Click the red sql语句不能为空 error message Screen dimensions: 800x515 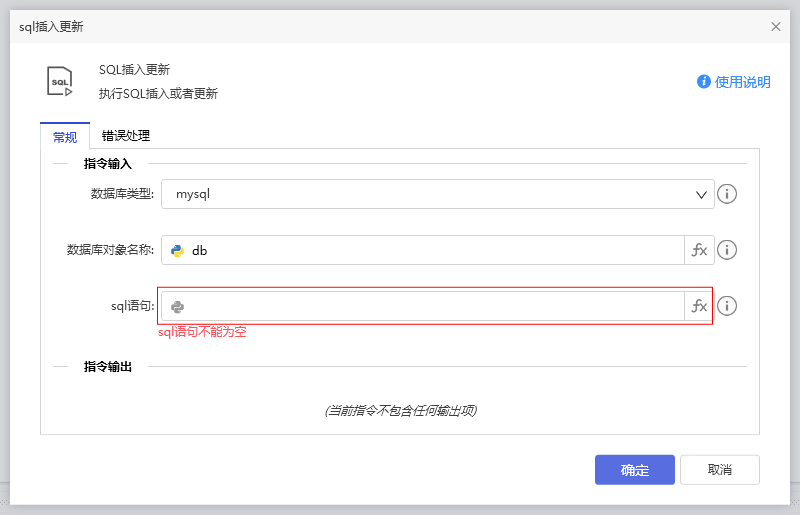202,332
